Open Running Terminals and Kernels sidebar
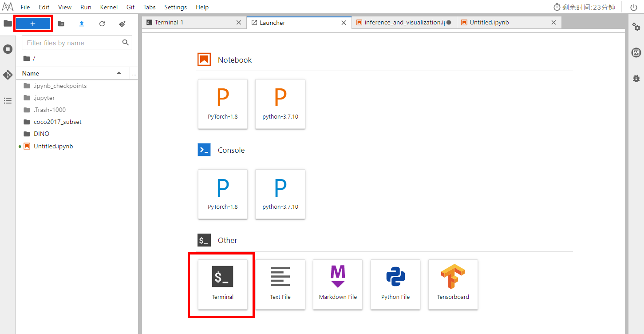 [8, 49]
